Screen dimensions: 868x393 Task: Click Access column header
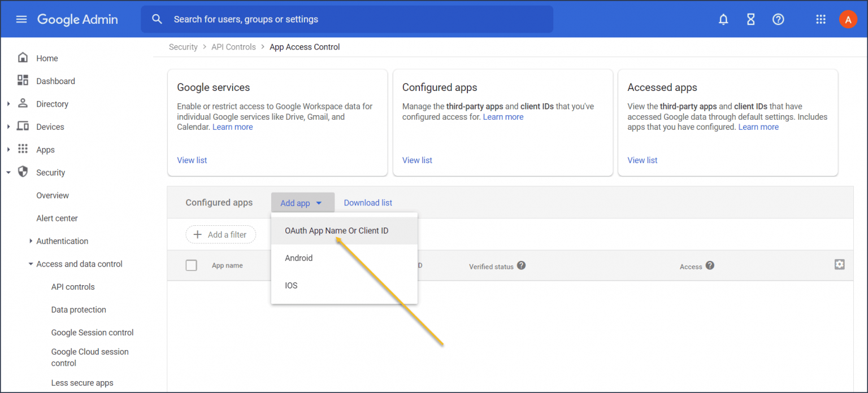click(x=691, y=267)
